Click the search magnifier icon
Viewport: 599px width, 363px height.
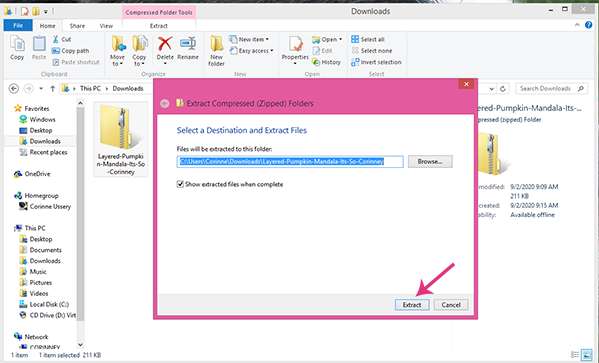581,89
